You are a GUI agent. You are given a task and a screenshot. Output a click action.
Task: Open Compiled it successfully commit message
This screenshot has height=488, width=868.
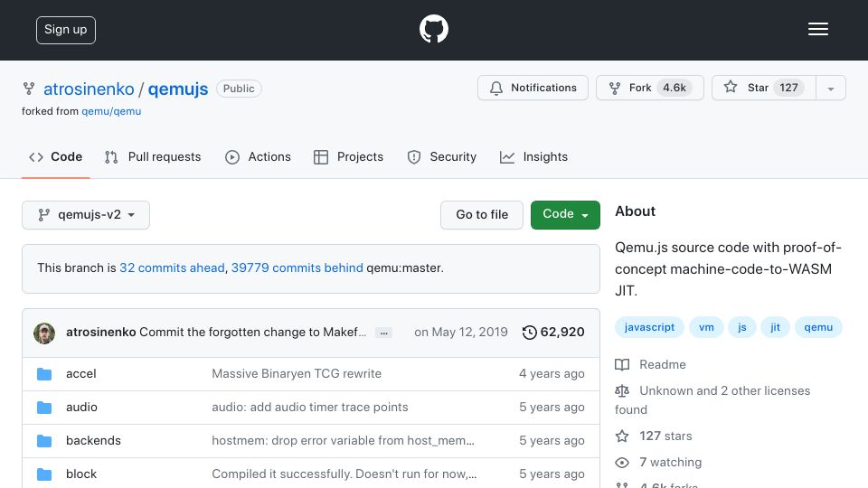click(344, 474)
